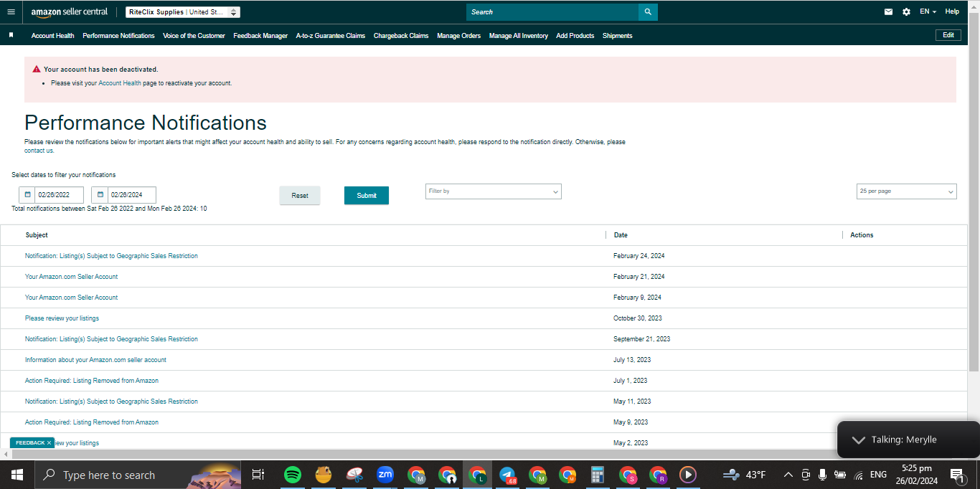This screenshot has width=980, height=489.
Task: Open the Wi-Fi network tray icon
Action: tap(858, 475)
